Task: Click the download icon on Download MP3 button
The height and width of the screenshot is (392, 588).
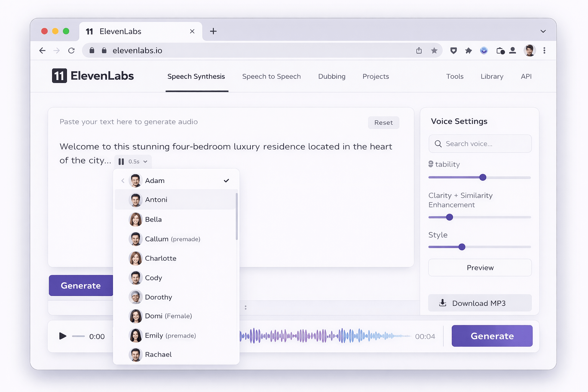Action: click(x=443, y=303)
